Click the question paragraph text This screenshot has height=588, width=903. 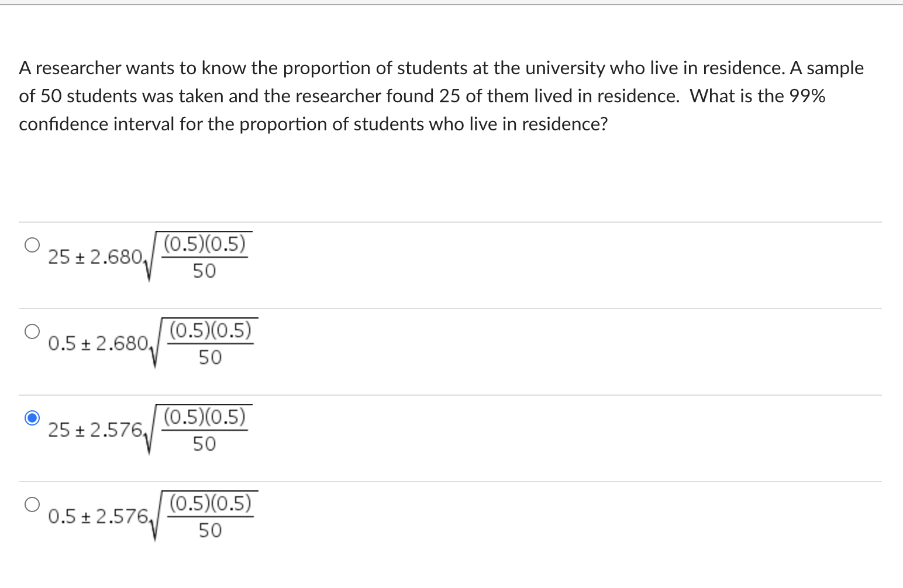[441, 96]
